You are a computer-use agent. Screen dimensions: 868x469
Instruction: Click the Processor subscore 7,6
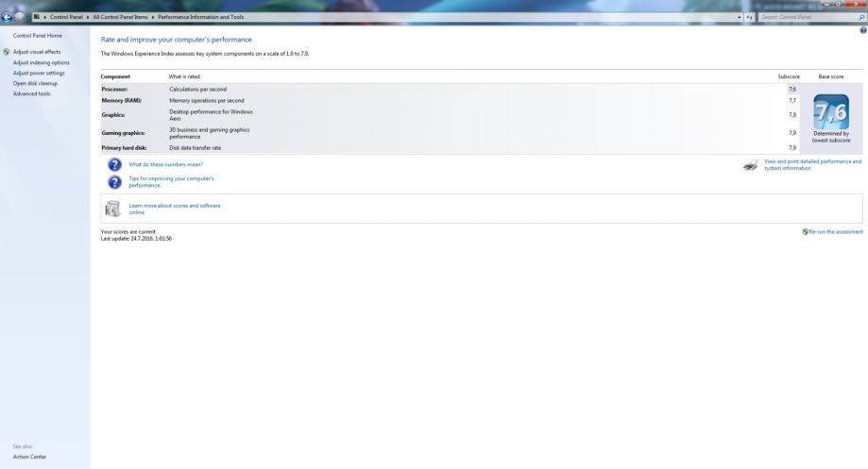click(792, 90)
